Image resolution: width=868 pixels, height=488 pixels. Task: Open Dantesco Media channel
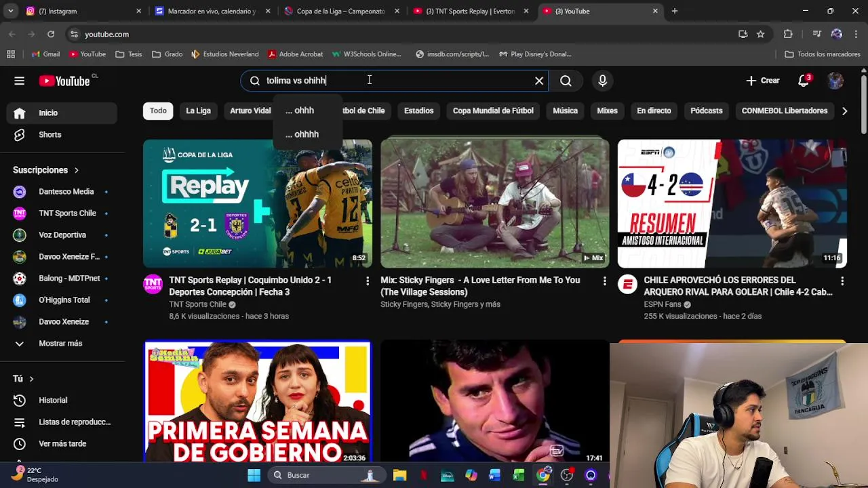coord(62,192)
